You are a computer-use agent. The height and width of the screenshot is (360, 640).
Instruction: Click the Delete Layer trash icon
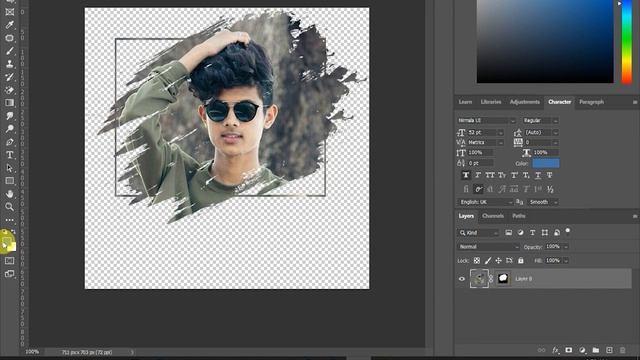click(622, 350)
